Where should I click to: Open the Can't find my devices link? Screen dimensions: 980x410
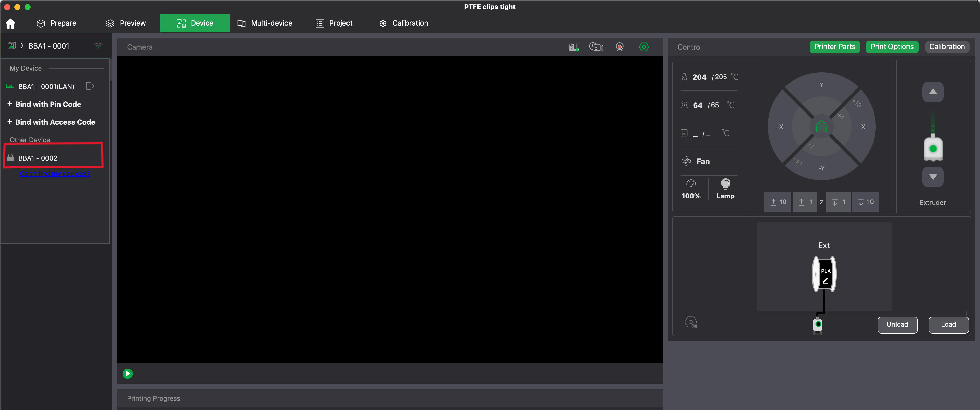tap(55, 174)
